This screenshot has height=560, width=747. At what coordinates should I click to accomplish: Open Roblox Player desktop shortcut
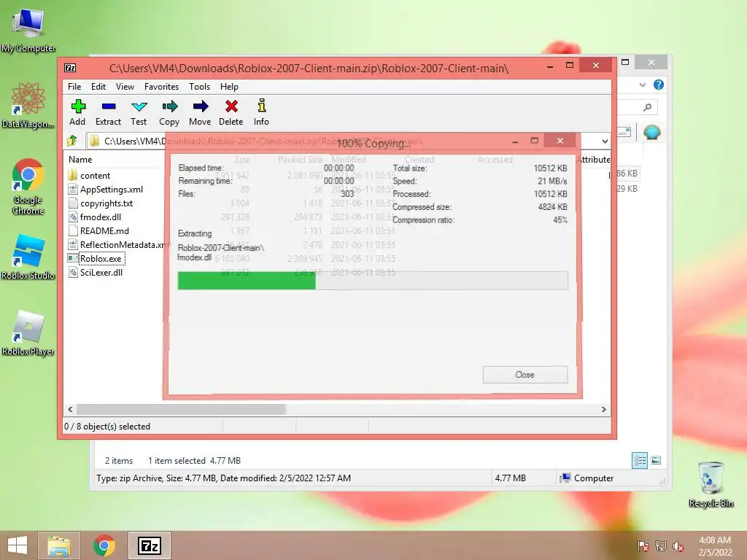pos(28,332)
